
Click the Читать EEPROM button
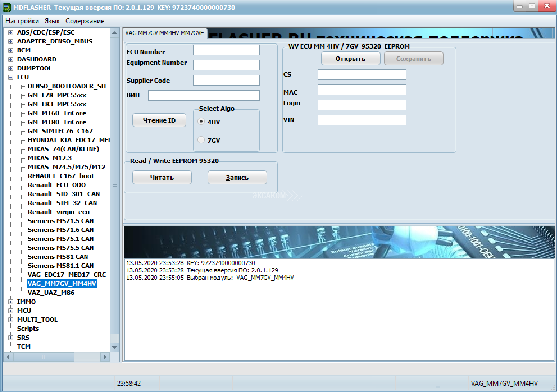click(162, 178)
